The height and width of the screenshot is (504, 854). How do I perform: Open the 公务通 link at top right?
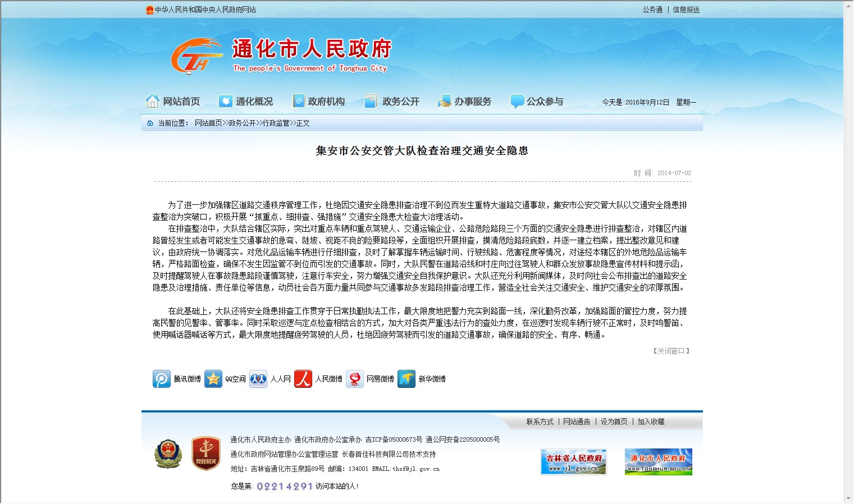(652, 10)
